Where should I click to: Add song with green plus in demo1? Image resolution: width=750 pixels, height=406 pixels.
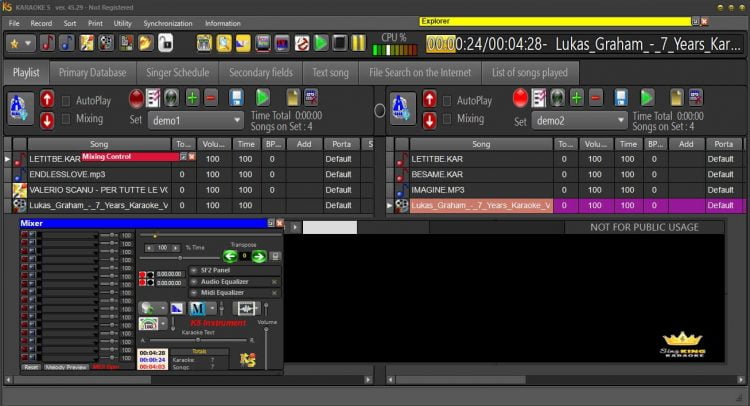coord(192,98)
